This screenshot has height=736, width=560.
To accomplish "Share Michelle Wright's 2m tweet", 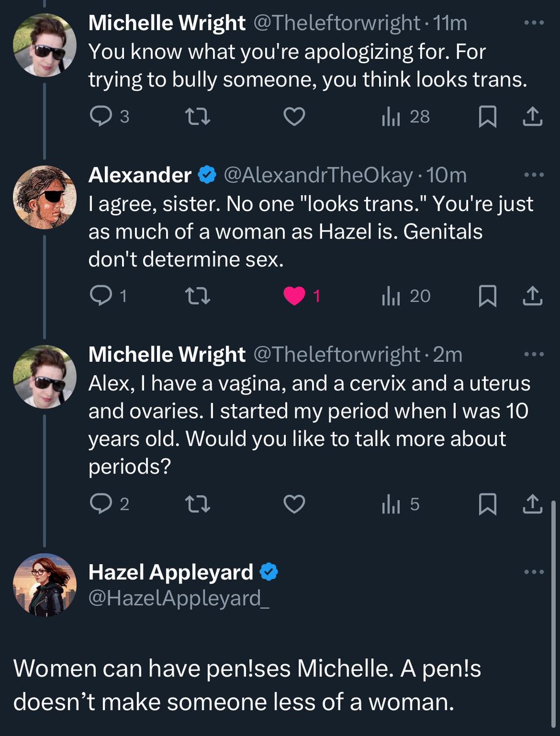I will coord(532,504).
